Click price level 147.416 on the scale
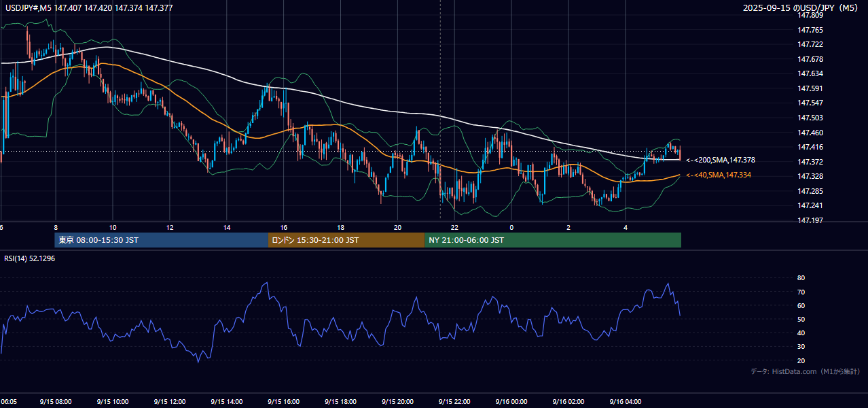This screenshot has height=408, width=868. tap(810, 147)
